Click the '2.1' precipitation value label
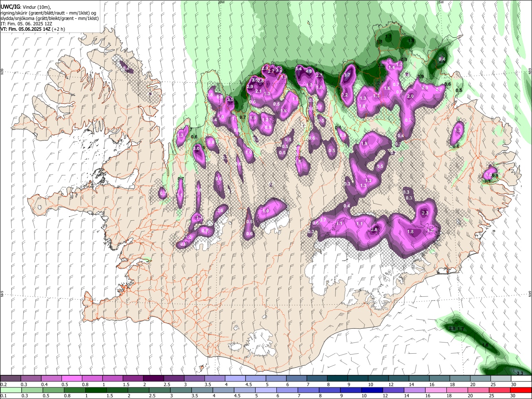The image size is (532, 399). pos(258,91)
